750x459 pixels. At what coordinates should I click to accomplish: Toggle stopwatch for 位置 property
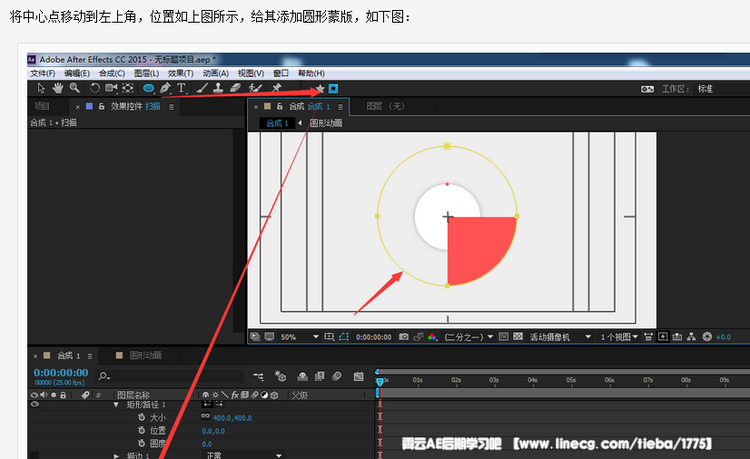[x=141, y=430]
